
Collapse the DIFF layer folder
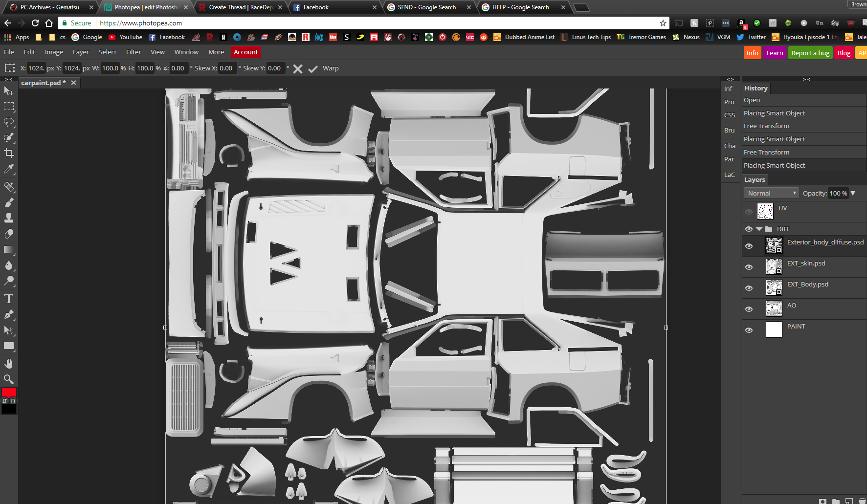pyautogui.click(x=759, y=229)
